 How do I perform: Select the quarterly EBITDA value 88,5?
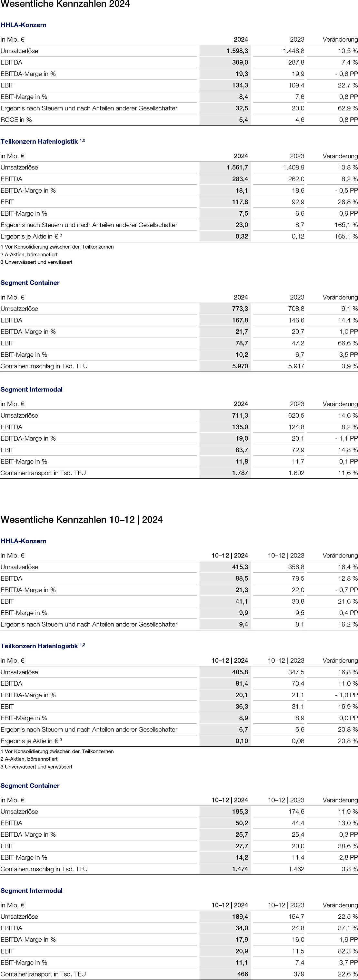(242, 579)
